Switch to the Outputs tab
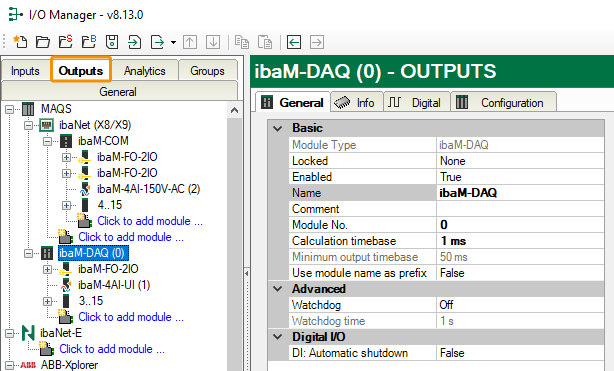 (x=81, y=71)
